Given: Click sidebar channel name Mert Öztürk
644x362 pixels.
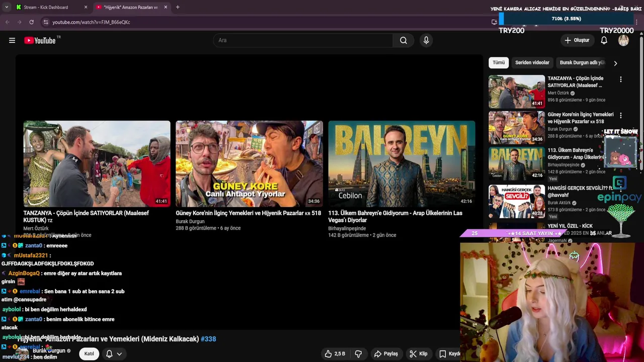Looking at the screenshot, I should [x=558, y=93].
